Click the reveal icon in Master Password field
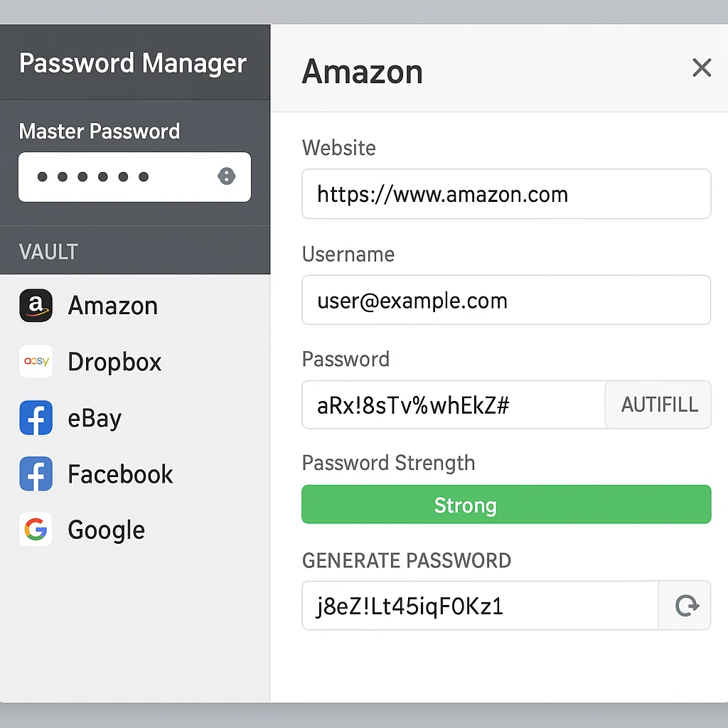728x728 pixels. [226, 176]
